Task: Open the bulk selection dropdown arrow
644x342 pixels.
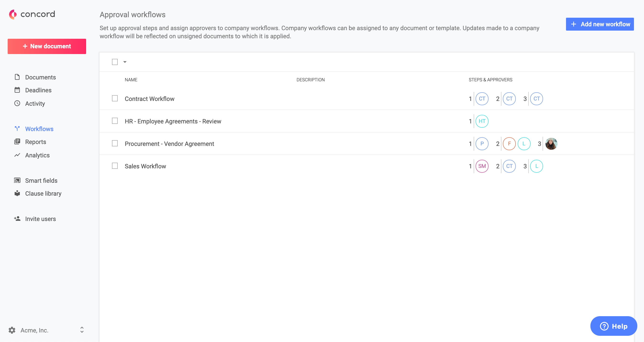Action: [125, 62]
